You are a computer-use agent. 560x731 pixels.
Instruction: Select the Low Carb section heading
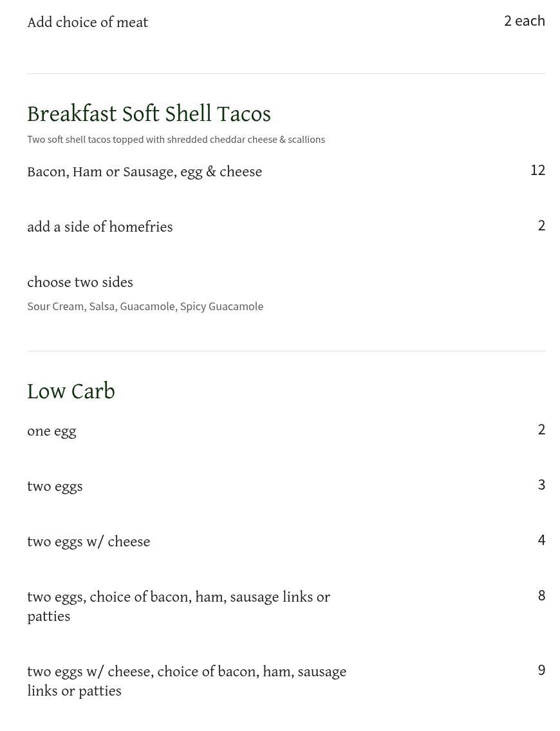[71, 391]
